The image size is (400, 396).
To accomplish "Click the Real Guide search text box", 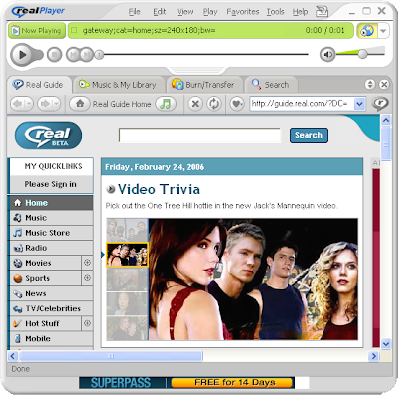I will [x=200, y=135].
